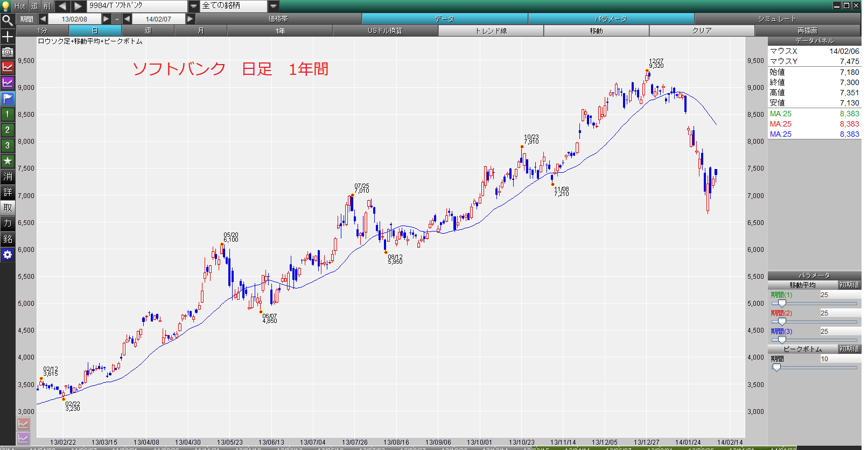This screenshot has width=868, height=450.
Task: Switch to 日 daily timeframe
Action: click(x=95, y=31)
